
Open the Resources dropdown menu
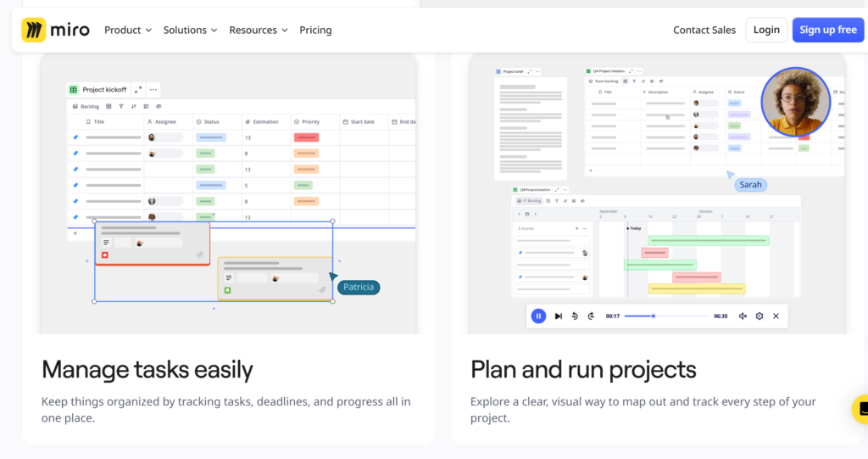point(258,30)
